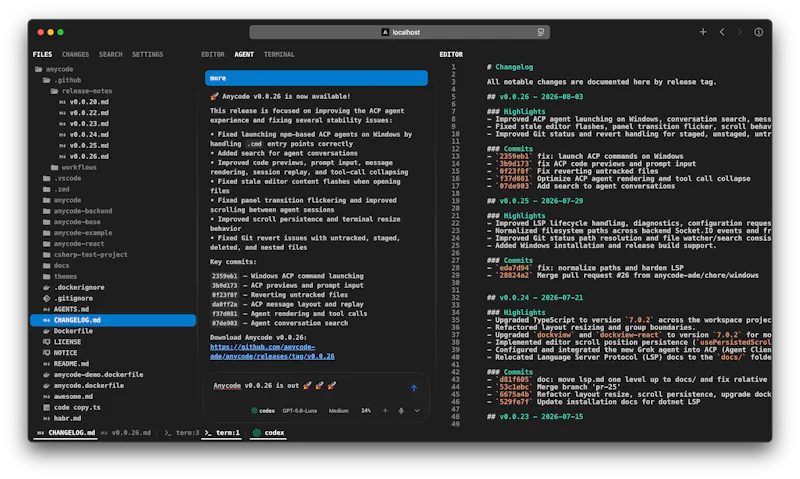Click the plus icon in prompt toolbar
The height and width of the screenshot is (479, 800).
(385, 411)
